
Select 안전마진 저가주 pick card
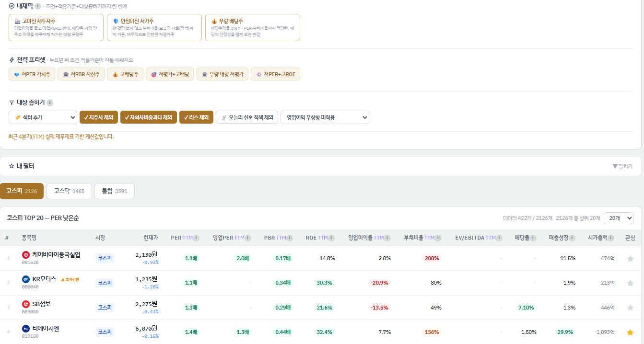pos(154,28)
